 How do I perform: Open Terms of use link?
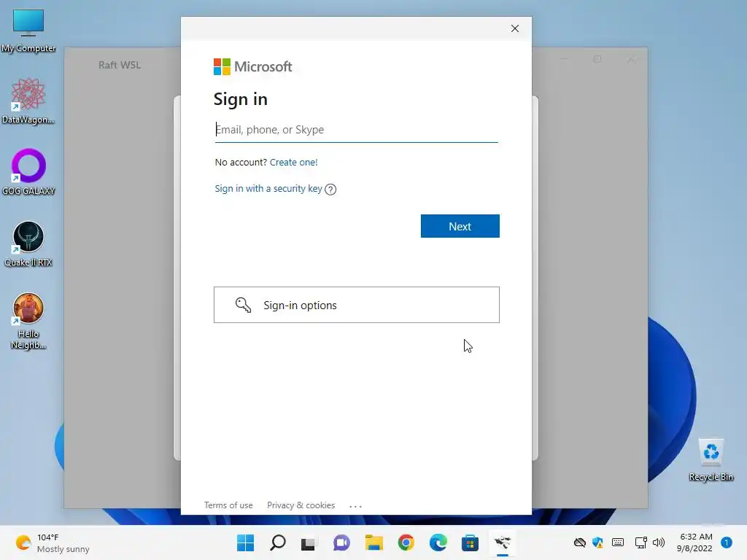pos(228,505)
